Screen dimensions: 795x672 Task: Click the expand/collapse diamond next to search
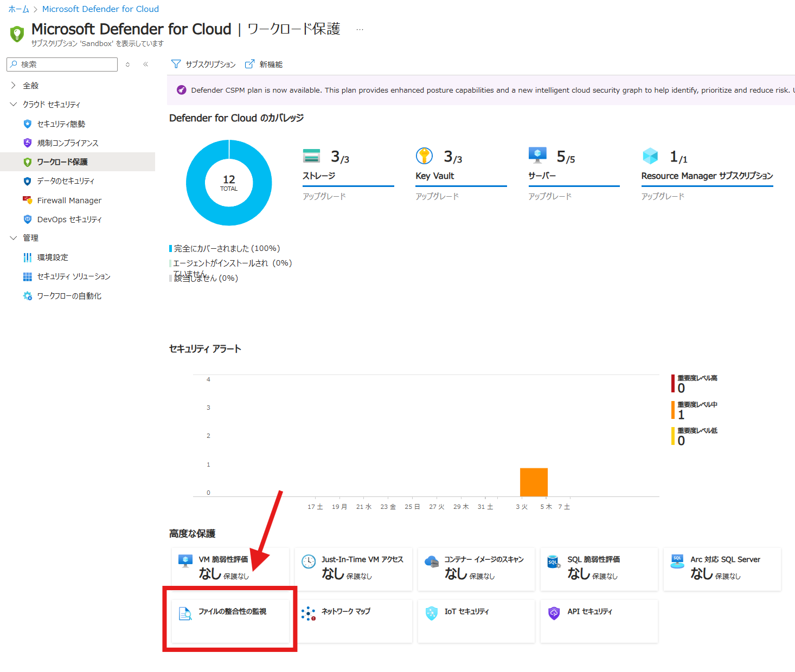click(127, 64)
